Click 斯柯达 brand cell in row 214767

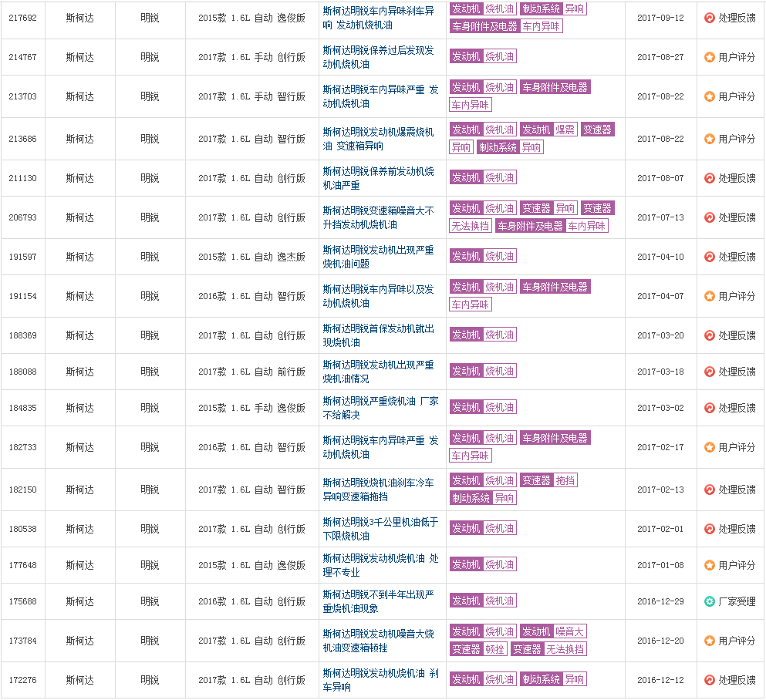tap(80, 57)
